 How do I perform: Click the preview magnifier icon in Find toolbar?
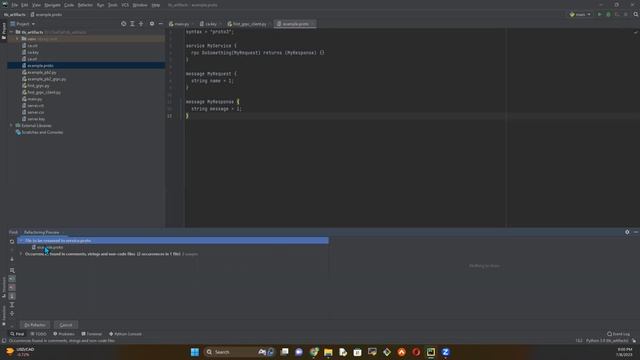click(12, 270)
